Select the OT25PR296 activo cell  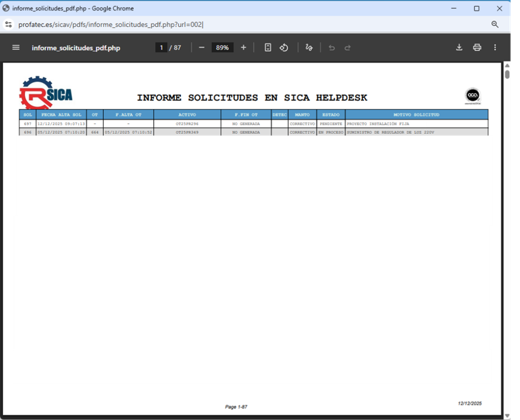pos(187,124)
